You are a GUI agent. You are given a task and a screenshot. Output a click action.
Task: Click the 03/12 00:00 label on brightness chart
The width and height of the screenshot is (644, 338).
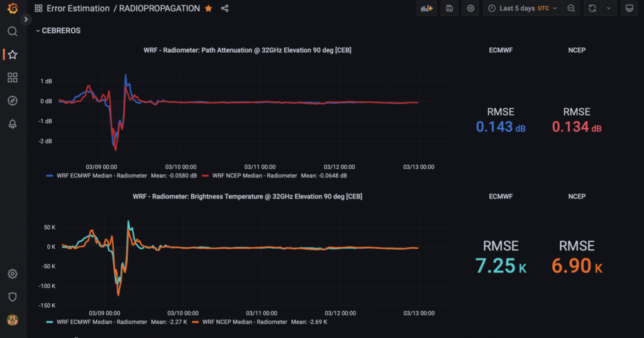340,313
